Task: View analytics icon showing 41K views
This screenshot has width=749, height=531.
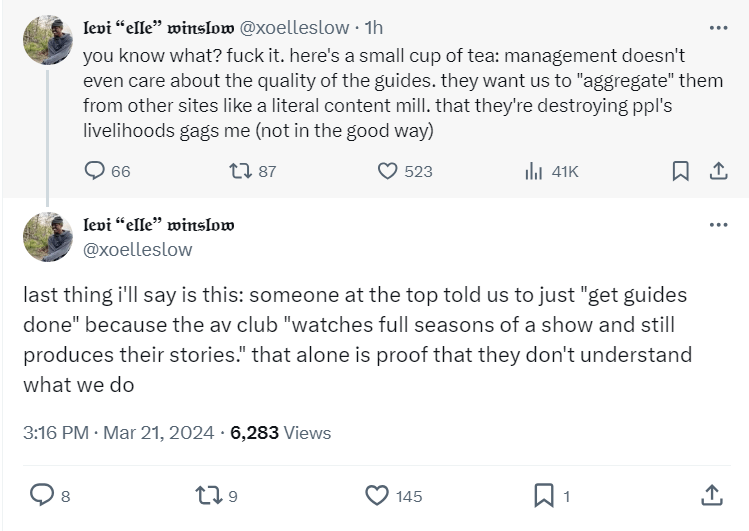Action: (x=533, y=171)
